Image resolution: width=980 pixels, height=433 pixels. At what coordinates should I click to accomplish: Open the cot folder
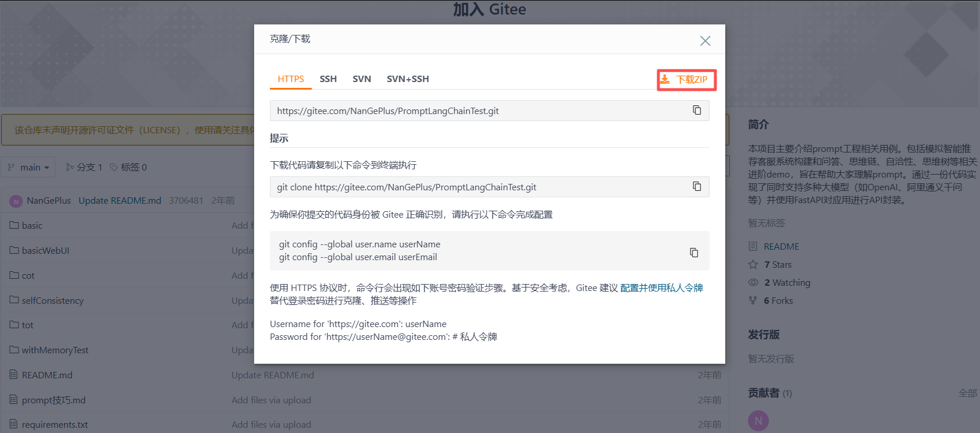pyautogui.click(x=28, y=276)
